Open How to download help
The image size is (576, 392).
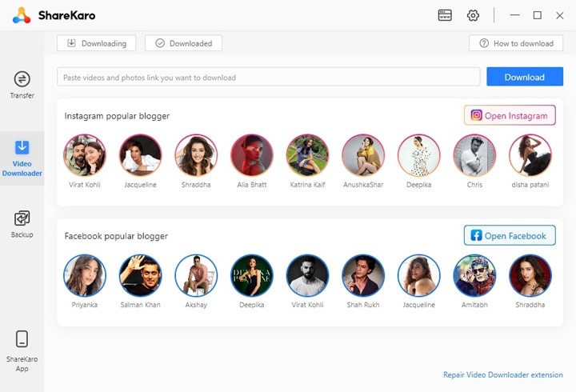tap(516, 43)
